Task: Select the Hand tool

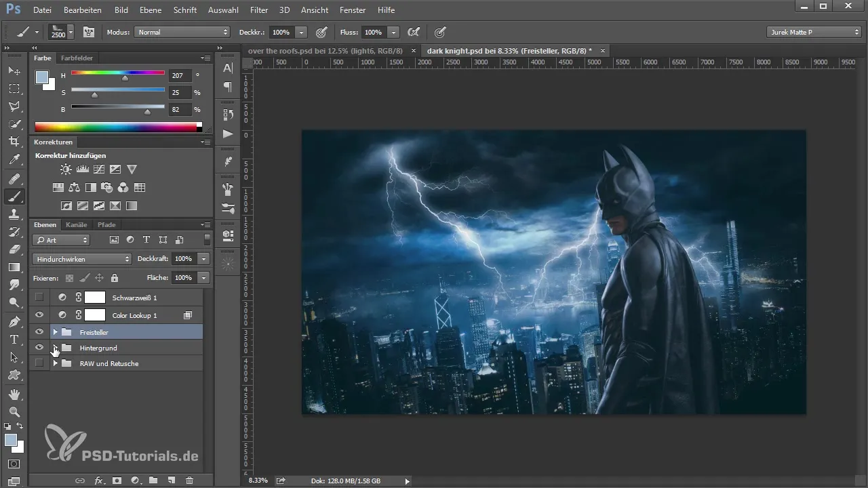Action: click(x=14, y=394)
